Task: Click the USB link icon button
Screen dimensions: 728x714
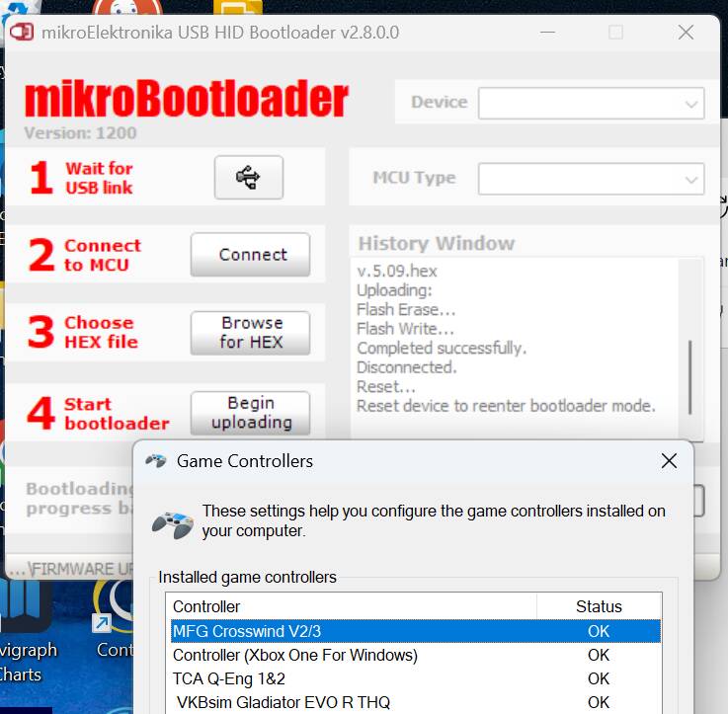Action: click(x=249, y=178)
